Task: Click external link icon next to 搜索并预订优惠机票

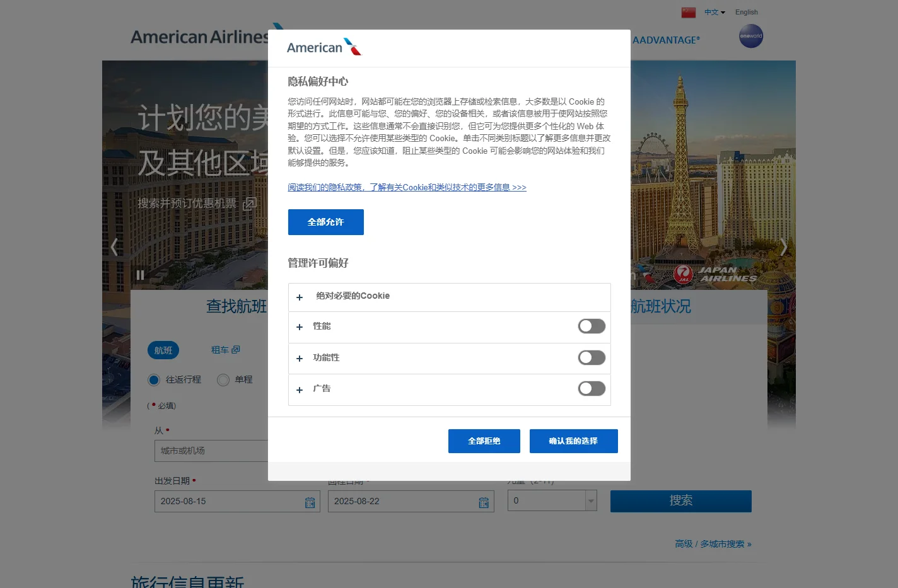Action: coord(250,204)
